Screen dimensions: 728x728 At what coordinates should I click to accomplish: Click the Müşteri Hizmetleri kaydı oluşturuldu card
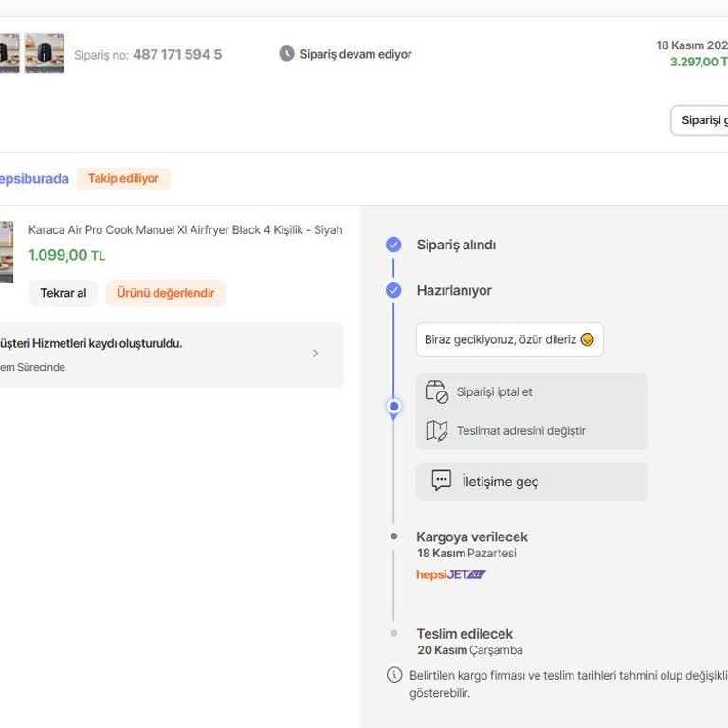click(x=172, y=355)
